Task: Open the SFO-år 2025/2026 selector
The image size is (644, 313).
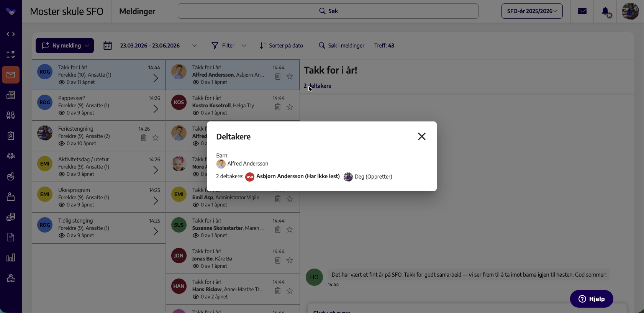Action: click(532, 11)
